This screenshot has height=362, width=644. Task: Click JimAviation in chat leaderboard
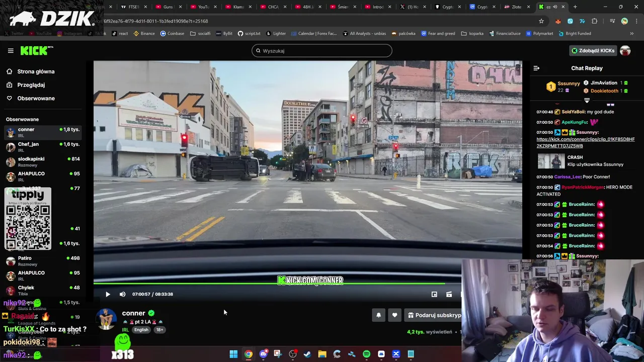pyautogui.click(x=604, y=83)
